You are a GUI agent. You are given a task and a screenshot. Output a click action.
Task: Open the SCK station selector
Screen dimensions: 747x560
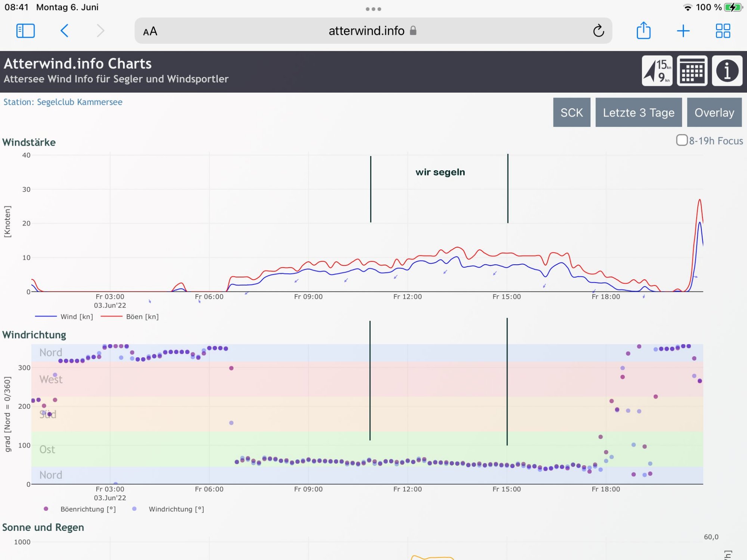coord(571,112)
